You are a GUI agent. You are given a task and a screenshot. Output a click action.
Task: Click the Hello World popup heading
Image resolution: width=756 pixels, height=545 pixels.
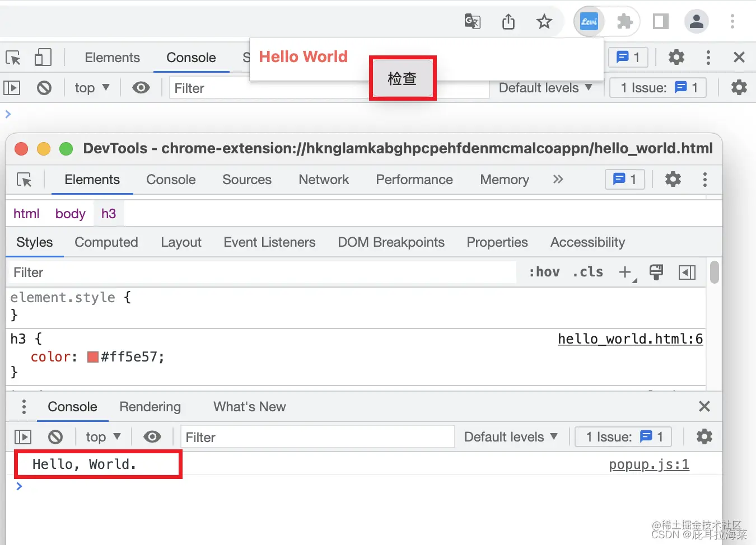point(303,57)
